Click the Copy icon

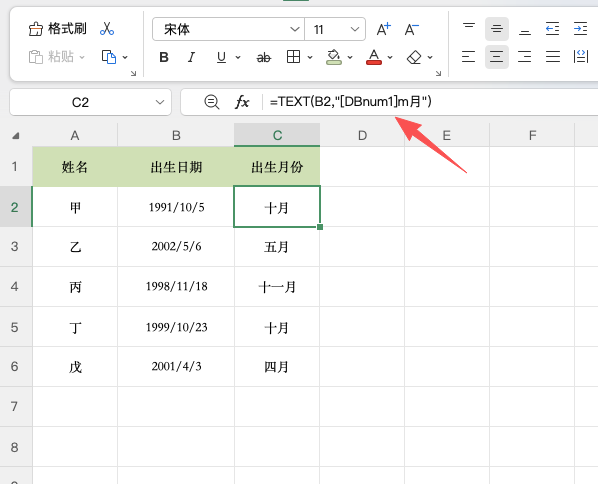point(109,57)
